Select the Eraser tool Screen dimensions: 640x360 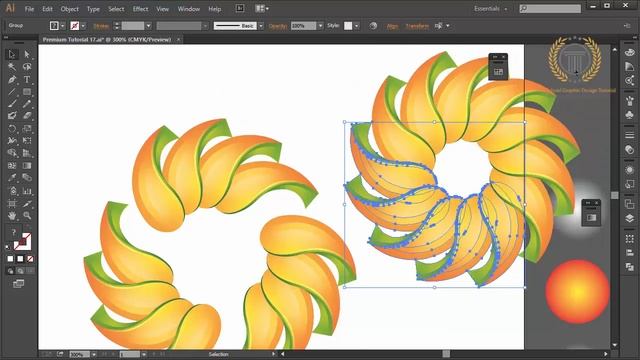[x=27, y=116]
